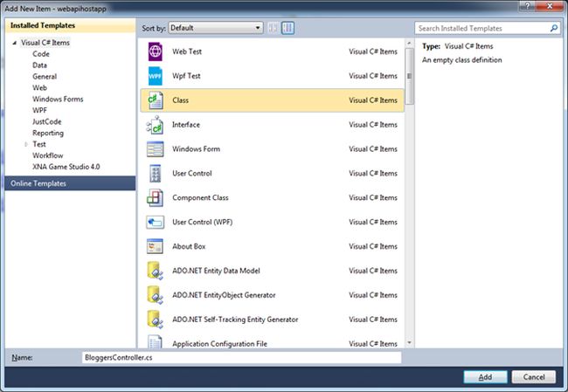Click the ADO.NET Self-Tracking Entity Generator icon
Image resolution: width=568 pixels, height=392 pixels.
155,320
